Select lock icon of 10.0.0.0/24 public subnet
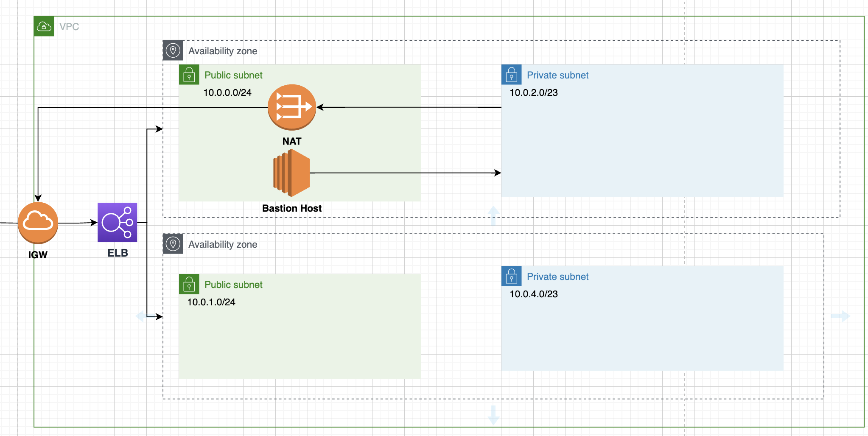The image size is (868, 436). point(189,75)
